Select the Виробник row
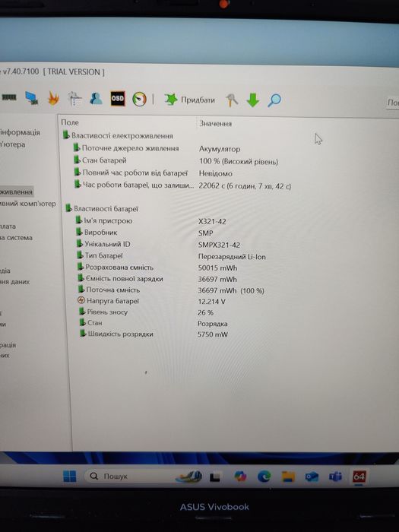 [x=97, y=233]
